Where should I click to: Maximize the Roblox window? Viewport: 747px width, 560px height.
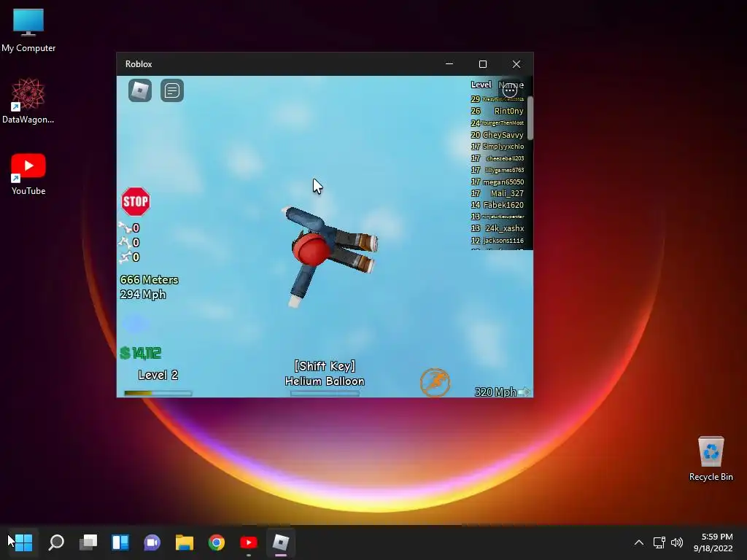coord(483,64)
